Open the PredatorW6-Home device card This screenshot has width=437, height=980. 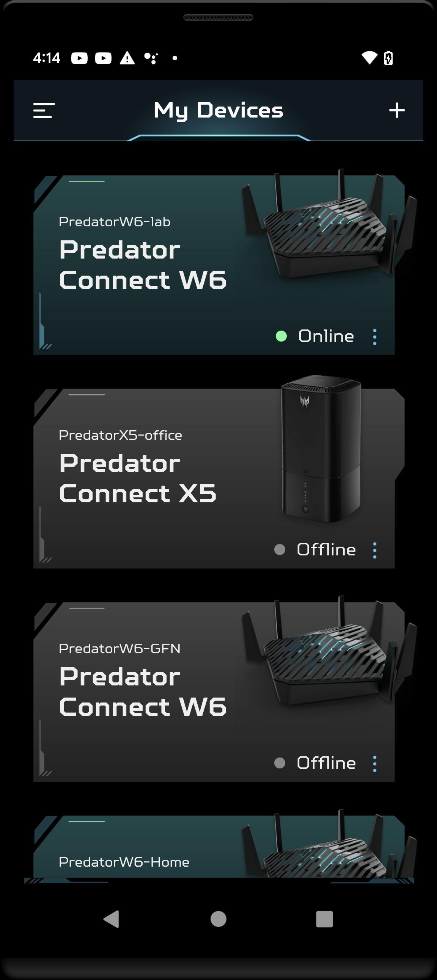point(219,847)
